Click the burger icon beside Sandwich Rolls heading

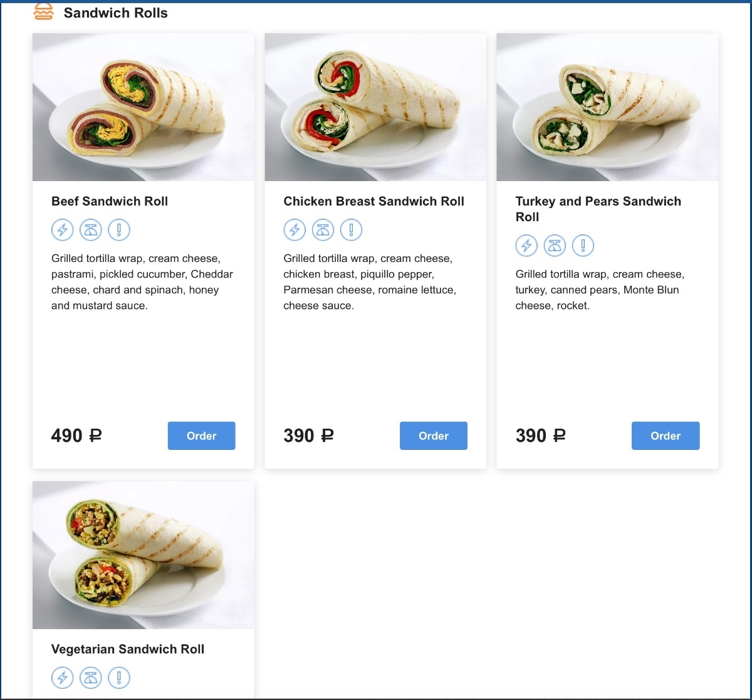[43, 12]
